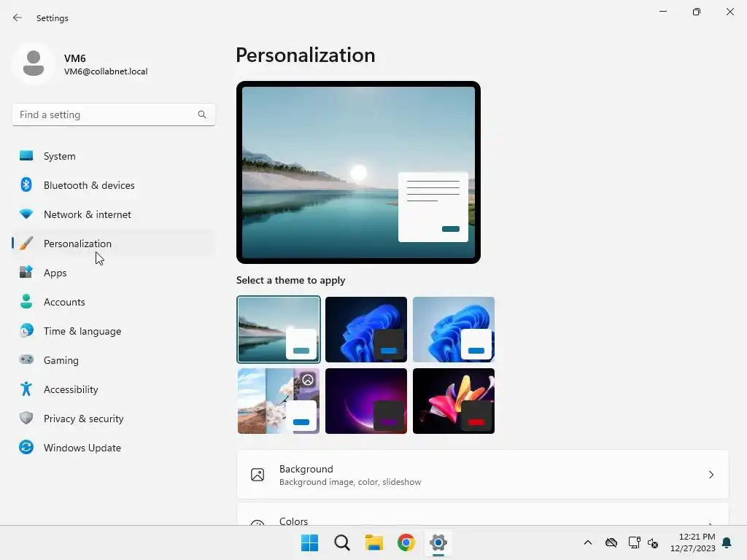Click the Time & language globe icon
Image resolution: width=747 pixels, height=560 pixels.
26,330
